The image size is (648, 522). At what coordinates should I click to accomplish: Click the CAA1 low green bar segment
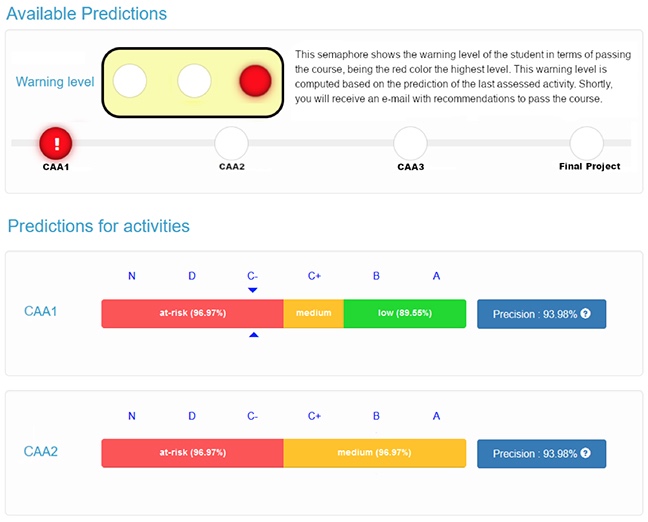405,313
